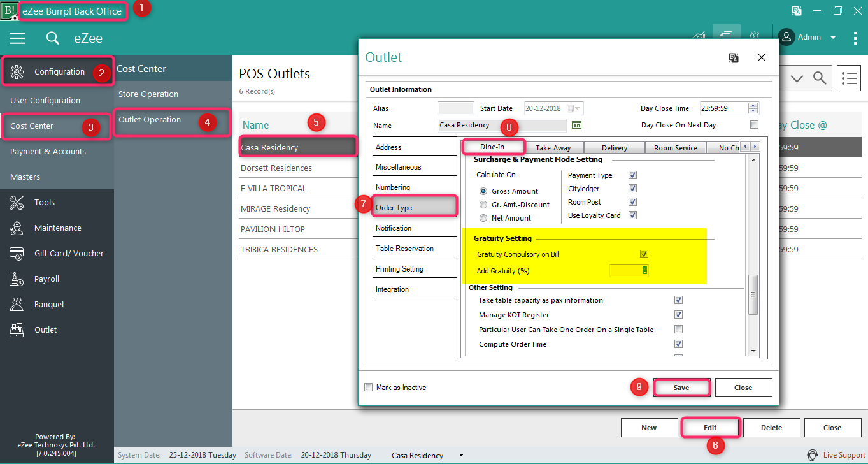Image resolution: width=868 pixels, height=464 pixels.
Task: Click the Save button in Outlet dialog
Action: coord(681,388)
